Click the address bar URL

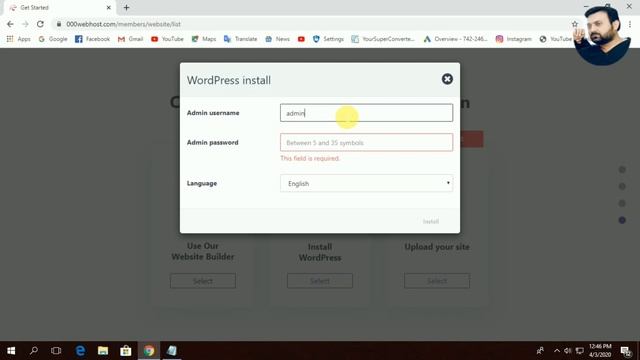click(123, 24)
